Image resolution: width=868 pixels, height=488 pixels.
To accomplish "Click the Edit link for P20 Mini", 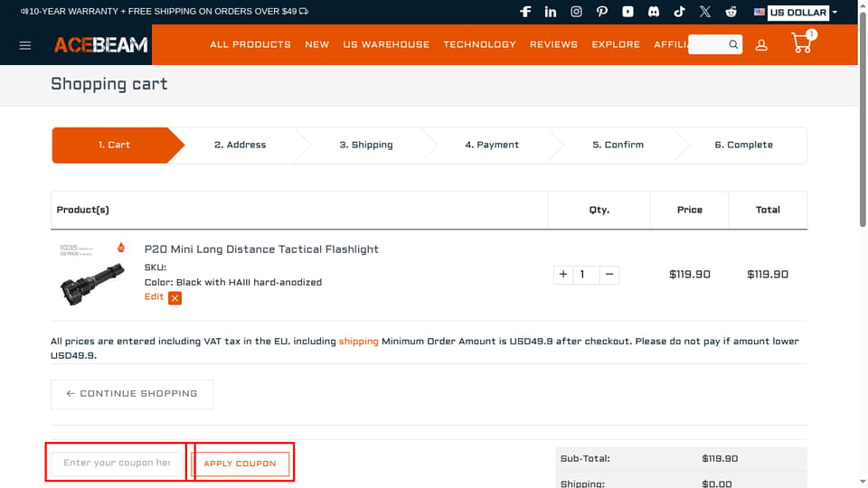I will [x=154, y=296].
